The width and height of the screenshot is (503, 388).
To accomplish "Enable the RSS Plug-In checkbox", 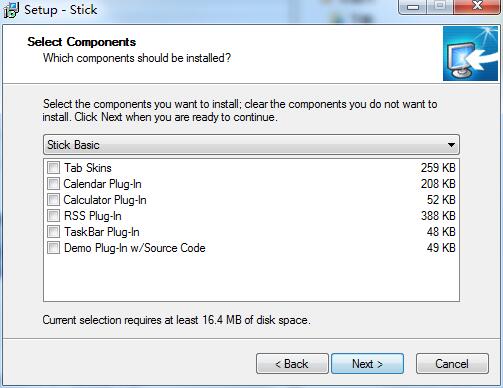I will [53, 216].
